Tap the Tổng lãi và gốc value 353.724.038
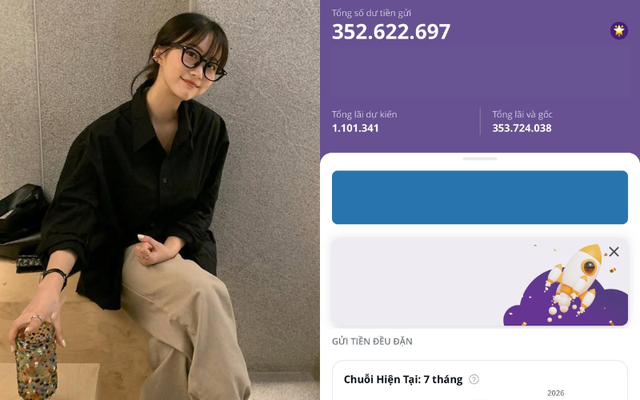This screenshot has width=640, height=400. tap(522, 128)
